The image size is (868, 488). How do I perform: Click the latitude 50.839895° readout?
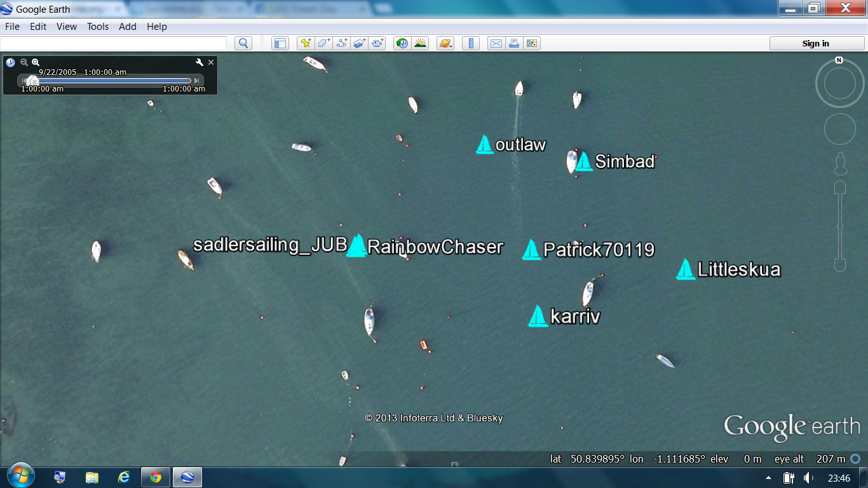coord(588,459)
